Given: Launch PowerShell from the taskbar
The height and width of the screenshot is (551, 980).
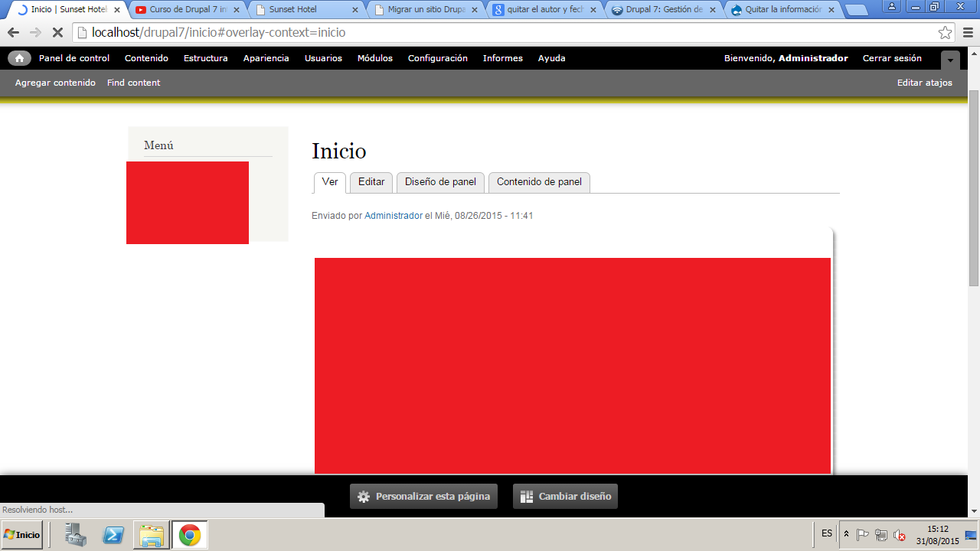Looking at the screenshot, I should (x=114, y=535).
